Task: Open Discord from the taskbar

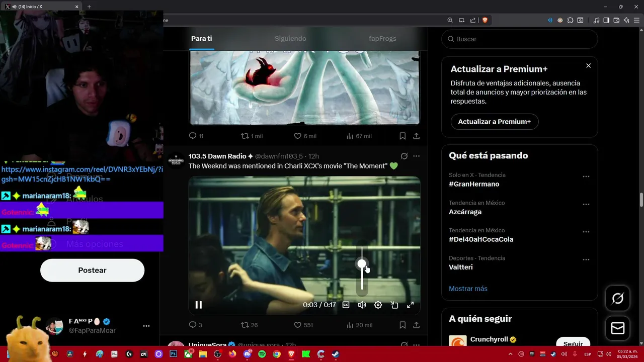Action: click(247, 354)
